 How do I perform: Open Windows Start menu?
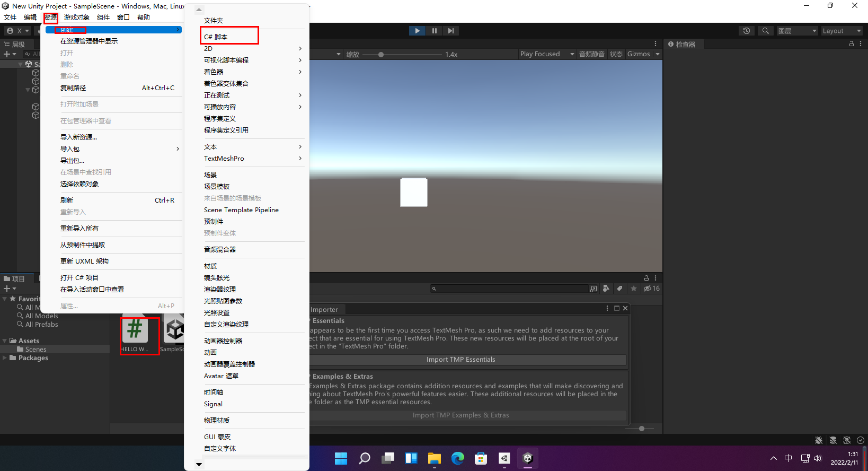tap(341, 458)
